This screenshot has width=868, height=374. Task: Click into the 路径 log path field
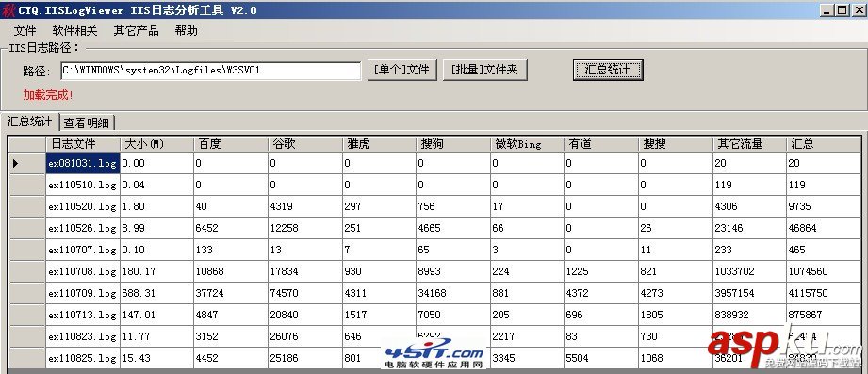click(x=211, y=71)
